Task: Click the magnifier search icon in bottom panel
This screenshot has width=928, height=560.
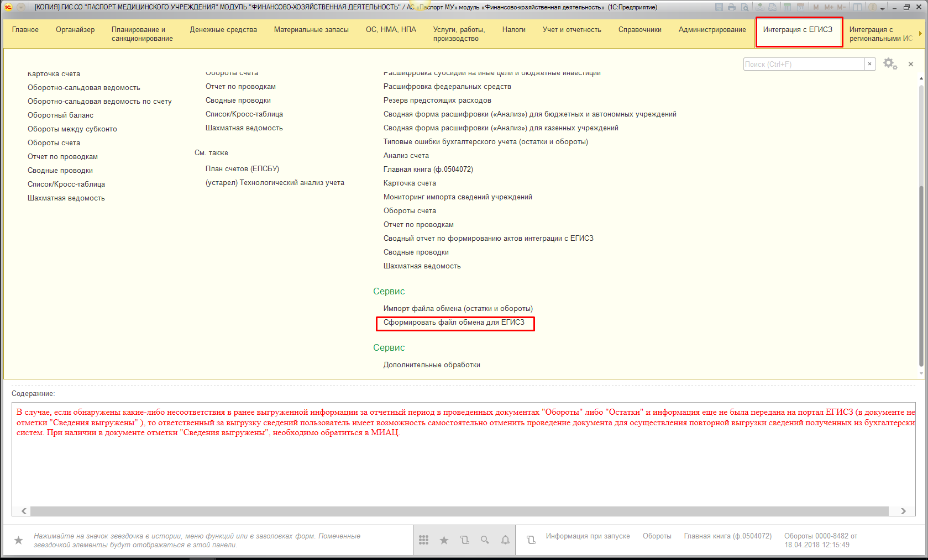Action: click(x=485, y=540)
